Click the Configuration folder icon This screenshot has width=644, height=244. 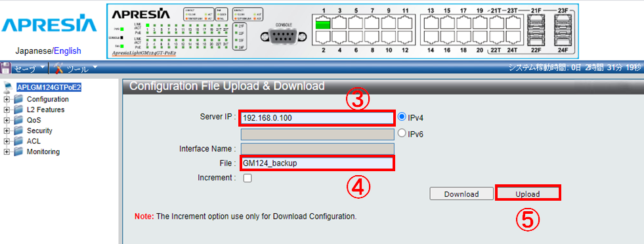18,99
